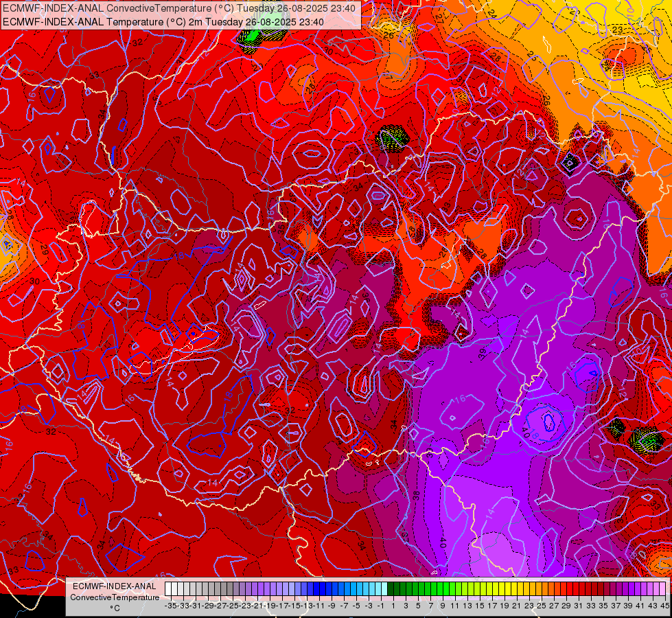The image size is (672, 618).
Task: Click the 43 value on the legend scale
Action: [653, 606]
